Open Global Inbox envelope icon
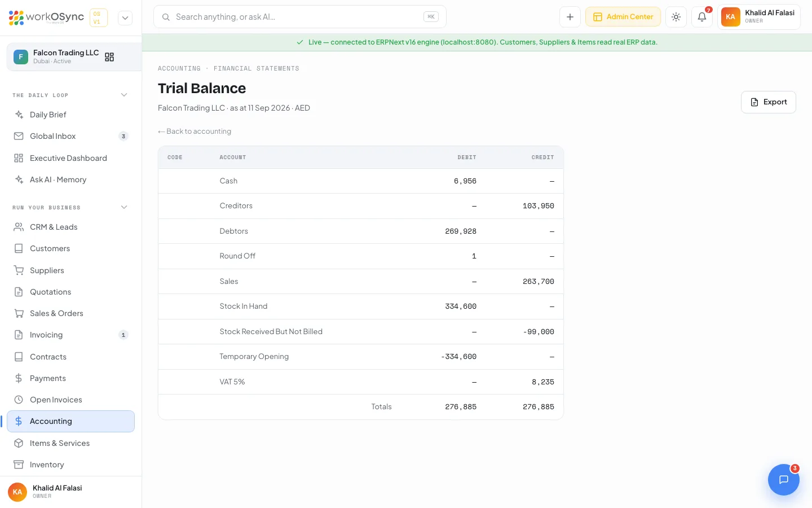This screenshot has height=508, width=812. point(19,136)
